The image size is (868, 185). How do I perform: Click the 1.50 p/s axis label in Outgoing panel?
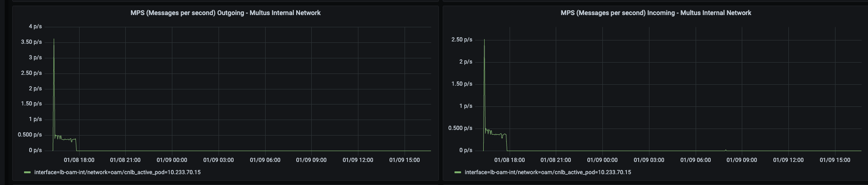click(32, 104)
